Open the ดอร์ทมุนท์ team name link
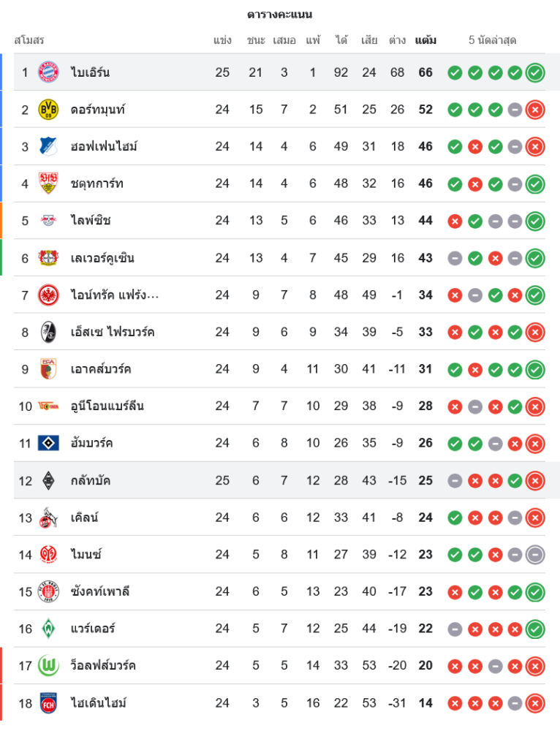Screen dimensions: 560x731 click(98, 110)
